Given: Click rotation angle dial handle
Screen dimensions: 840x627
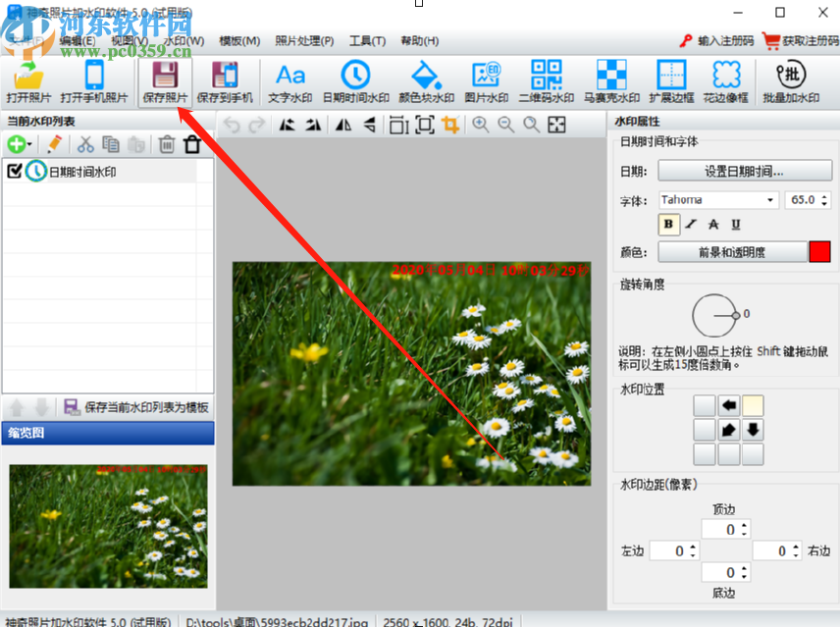Looking at the screenshot, I should tap(736, 315).
